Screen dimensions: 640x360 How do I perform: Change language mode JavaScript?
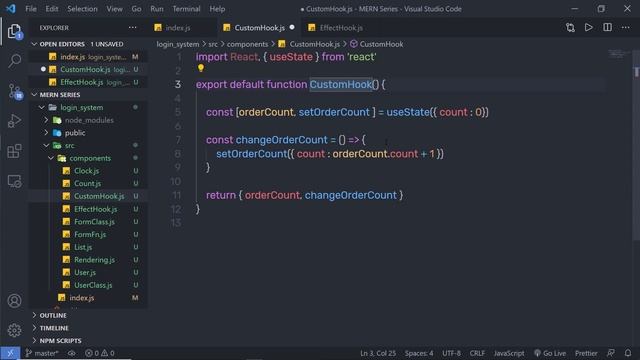coord(509,353)
